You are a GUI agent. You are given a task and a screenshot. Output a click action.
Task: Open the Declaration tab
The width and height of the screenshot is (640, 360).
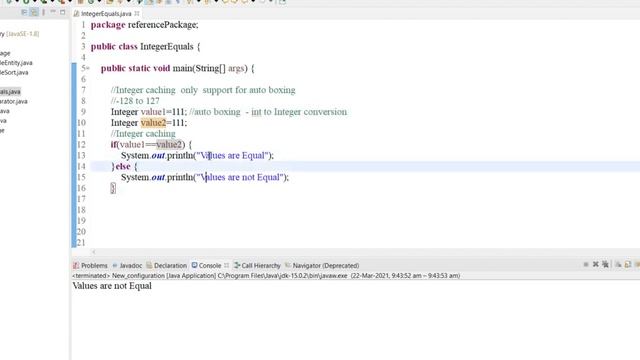(167, 265)
